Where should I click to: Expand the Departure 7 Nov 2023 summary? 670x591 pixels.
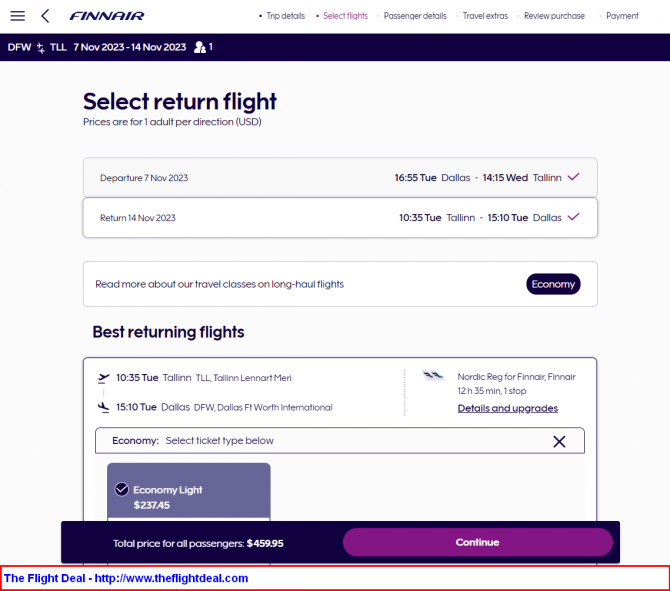[x=340, y=177]
